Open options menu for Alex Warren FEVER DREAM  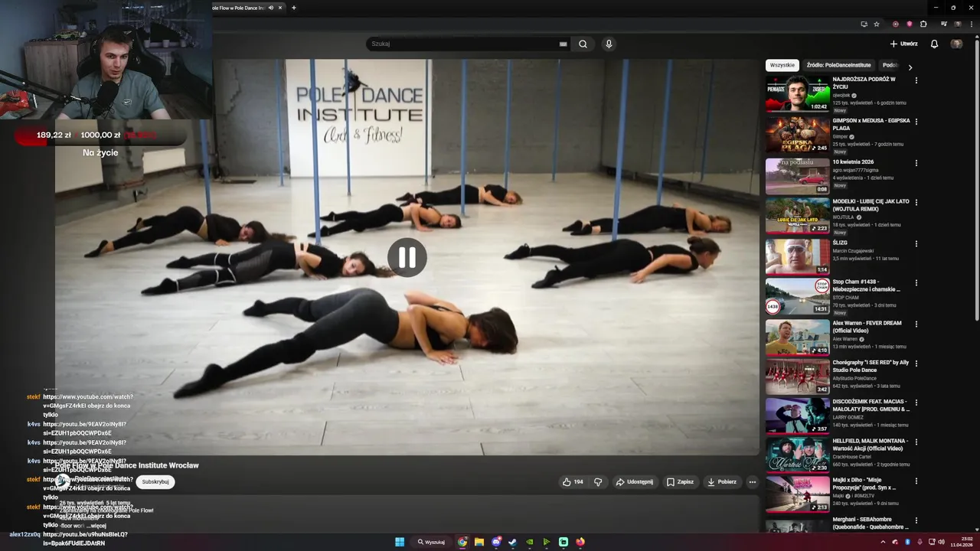pos(916,324)
